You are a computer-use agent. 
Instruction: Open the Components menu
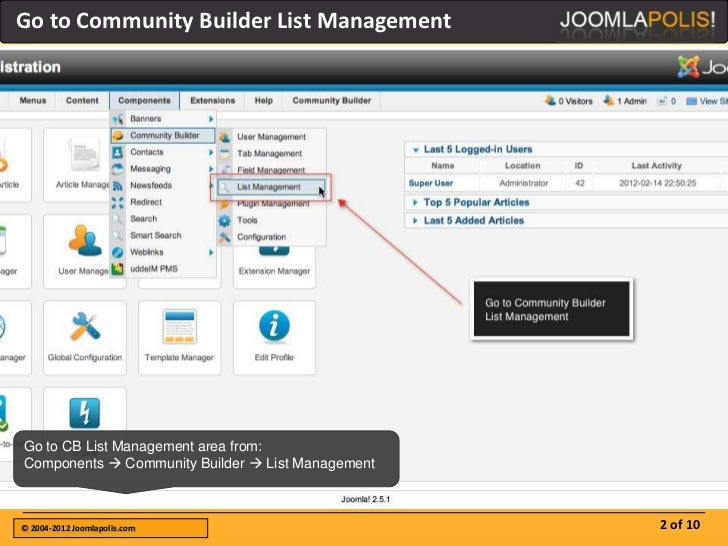pos(144,100)
